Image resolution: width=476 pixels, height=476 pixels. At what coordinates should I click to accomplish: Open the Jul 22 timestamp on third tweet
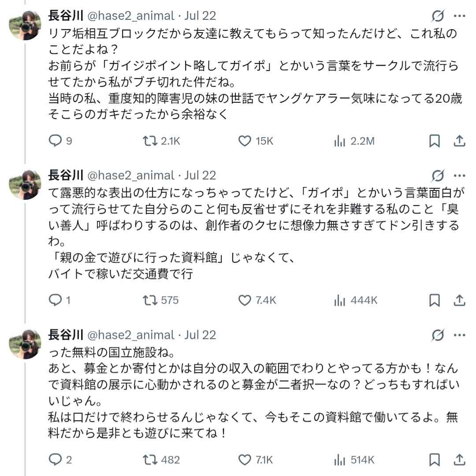[x=201, y=335]
